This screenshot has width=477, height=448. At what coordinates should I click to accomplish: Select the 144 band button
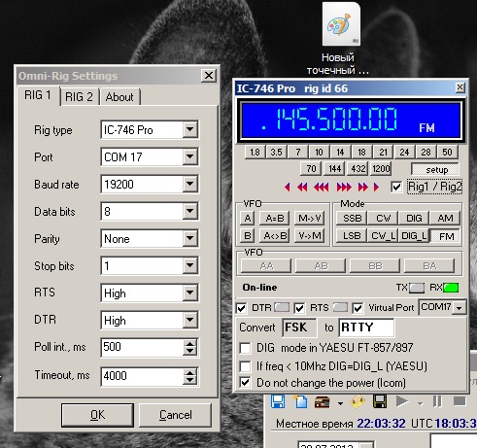click(x=334, y=168)
